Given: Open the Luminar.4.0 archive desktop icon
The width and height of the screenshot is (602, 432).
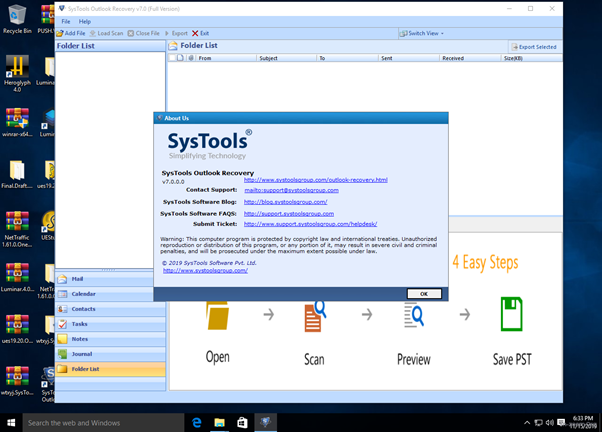Looking at the screenshot, I should tap(17, 277).
